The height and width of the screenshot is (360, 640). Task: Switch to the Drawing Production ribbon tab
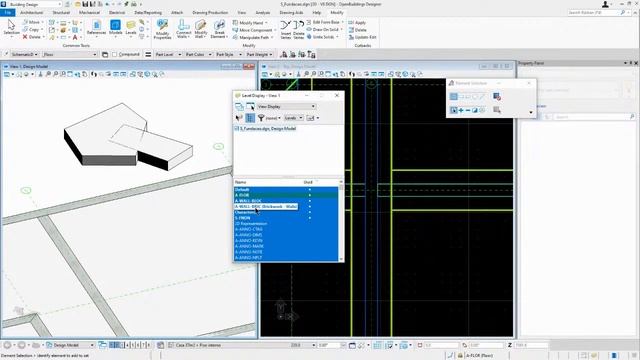(210, 13)
